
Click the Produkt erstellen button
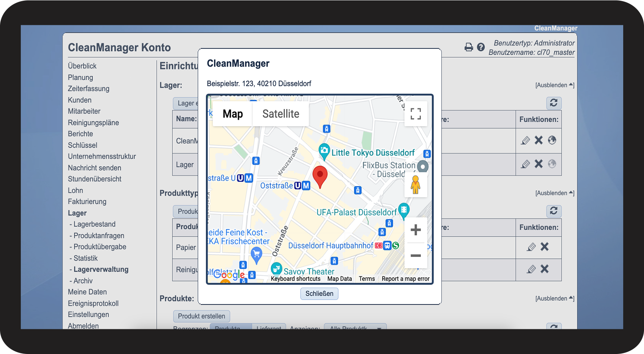click(201, 316)
